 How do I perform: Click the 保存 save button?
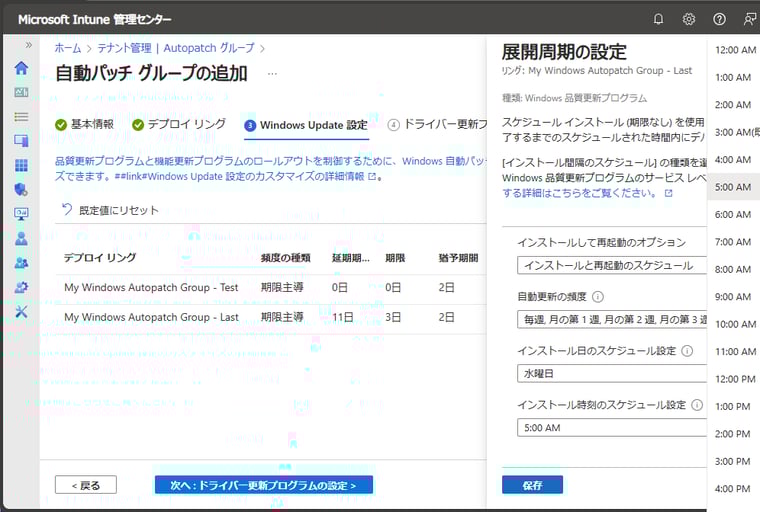532,485
